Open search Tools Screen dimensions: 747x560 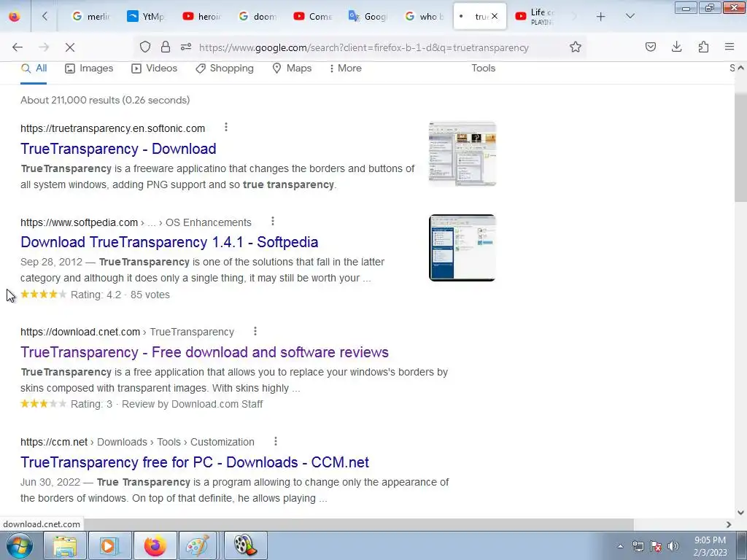click(483, 68)
